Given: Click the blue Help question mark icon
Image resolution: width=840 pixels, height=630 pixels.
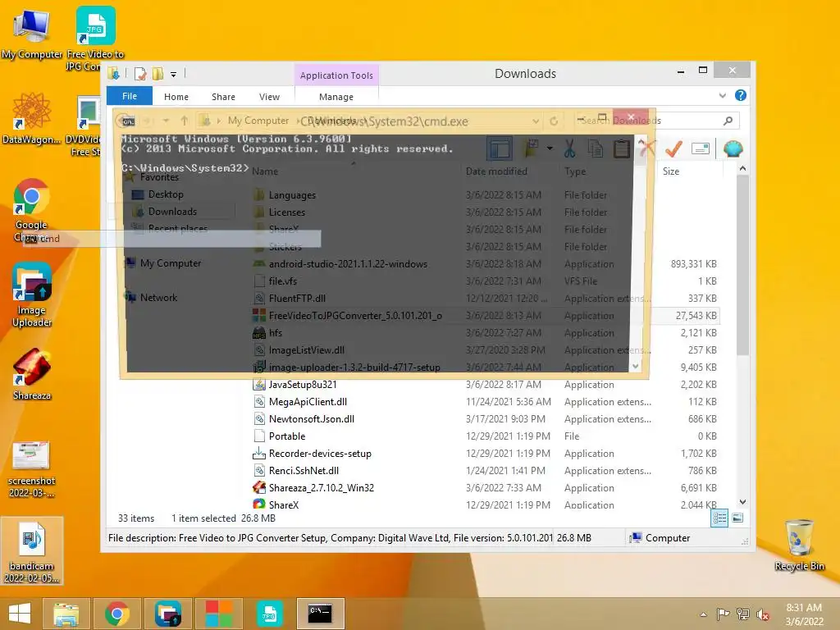Looking at the screenshot, I should (x=741, y=95).
